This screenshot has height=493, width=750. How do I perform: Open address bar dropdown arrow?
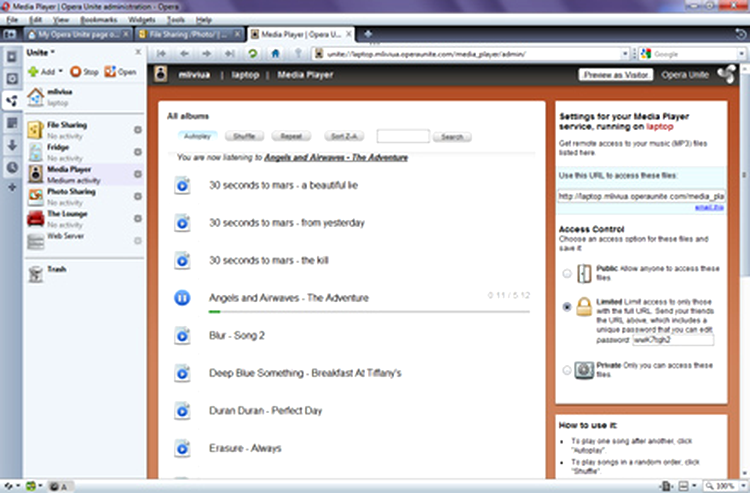point(625,54)
